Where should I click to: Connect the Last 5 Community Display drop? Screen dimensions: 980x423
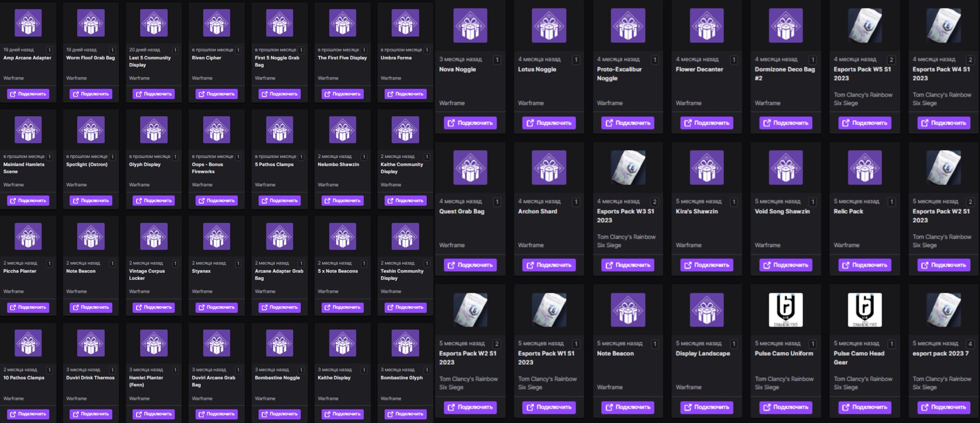pyautogui.click(x=154, y=94)
